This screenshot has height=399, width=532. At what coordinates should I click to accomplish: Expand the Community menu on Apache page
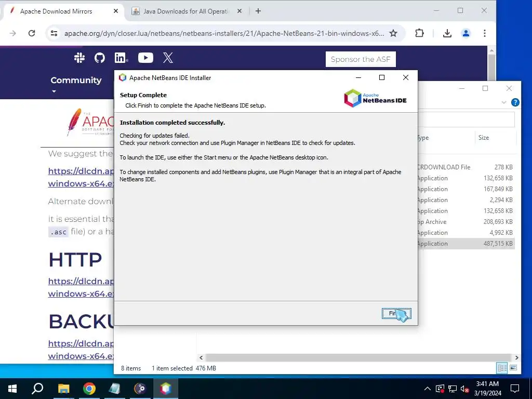point(76,84)
